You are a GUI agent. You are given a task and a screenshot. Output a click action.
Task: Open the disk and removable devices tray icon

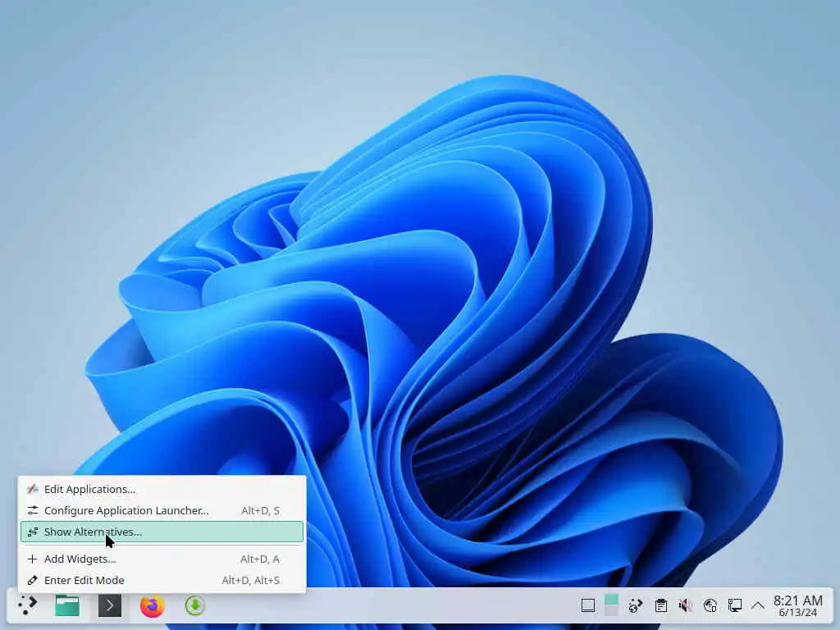coord(710,606)
